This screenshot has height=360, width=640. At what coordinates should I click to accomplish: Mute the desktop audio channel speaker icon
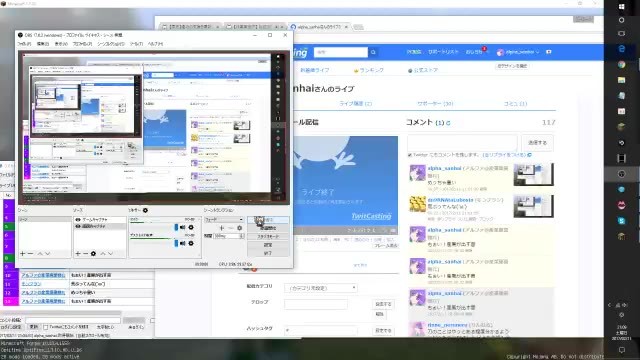pyautogui.click(x=182, y=243)
